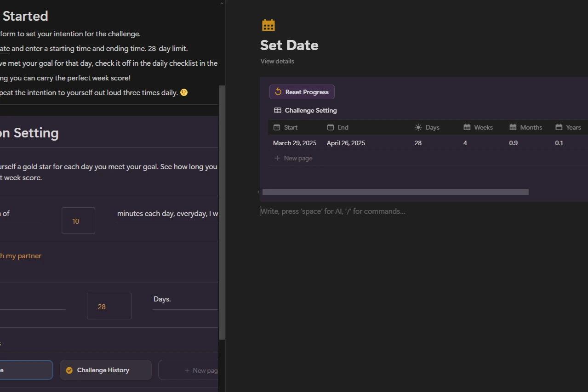The height and width of the screenshot is (392, 588).
Task: Click the underlined date link in the instructions
Action: click(5, 48)
